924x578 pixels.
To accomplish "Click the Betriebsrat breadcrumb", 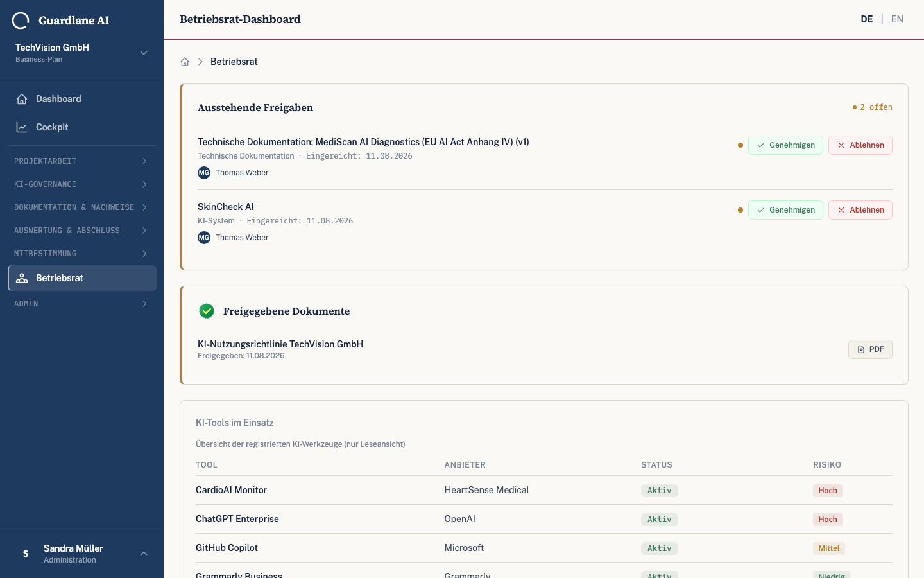I will pyautogui.click(x=234, y=62).
